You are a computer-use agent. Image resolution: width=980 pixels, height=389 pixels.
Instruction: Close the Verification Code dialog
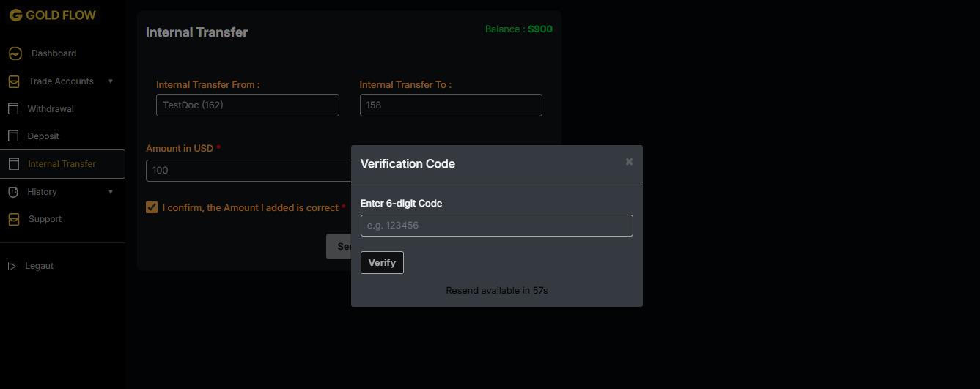[629, 162]
